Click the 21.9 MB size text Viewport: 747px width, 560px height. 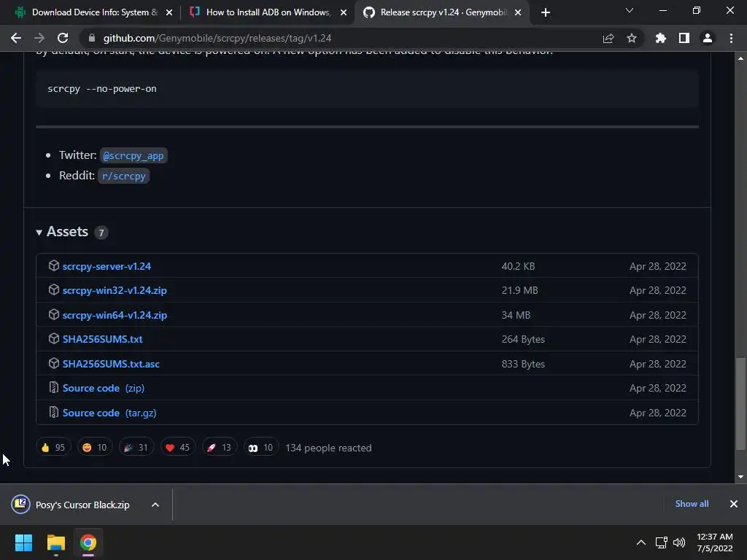(x=519, y=290)
